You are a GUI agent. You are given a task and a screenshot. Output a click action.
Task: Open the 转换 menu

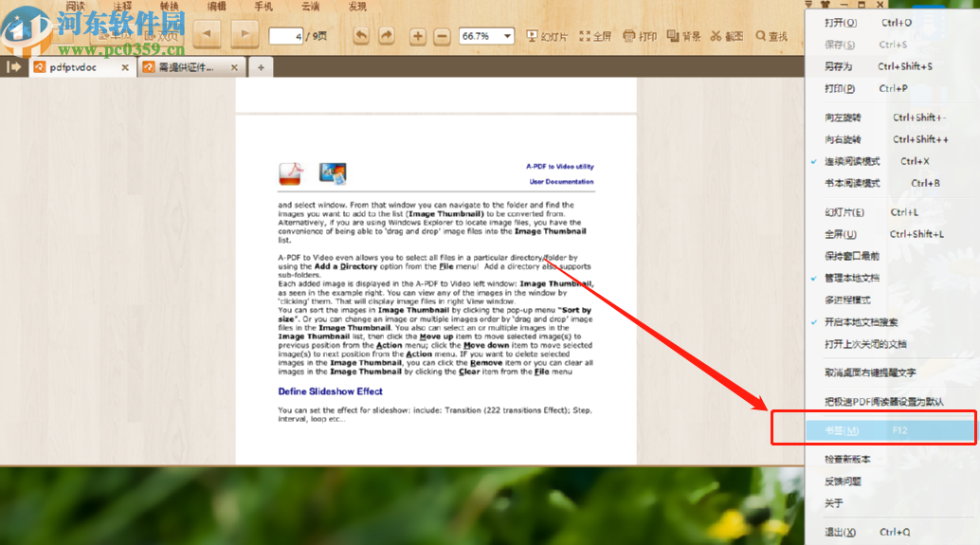[x=169, y=7]
